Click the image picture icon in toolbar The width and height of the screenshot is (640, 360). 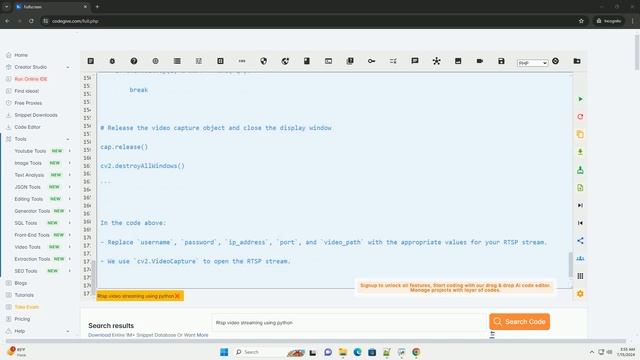point(458,61)
